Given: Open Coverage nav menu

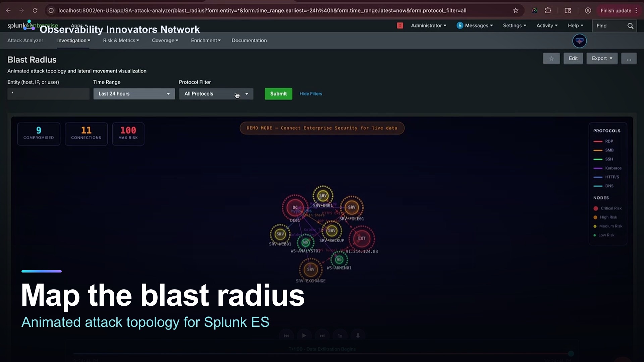Looking at the screenshot, I should click(165, 40).
